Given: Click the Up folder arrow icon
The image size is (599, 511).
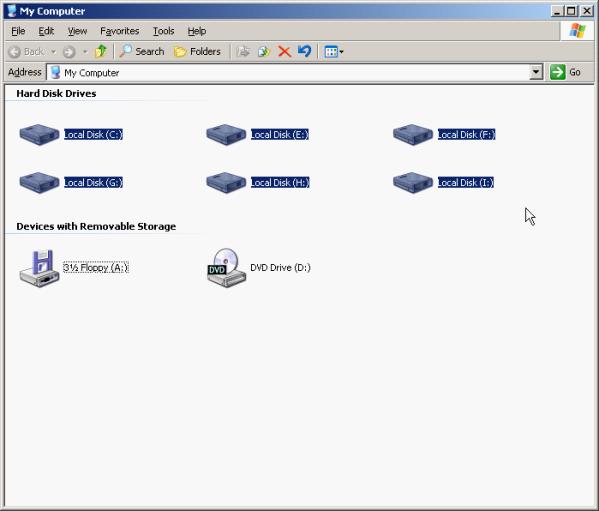Looking at the screenshot, I should click(101, 51).
